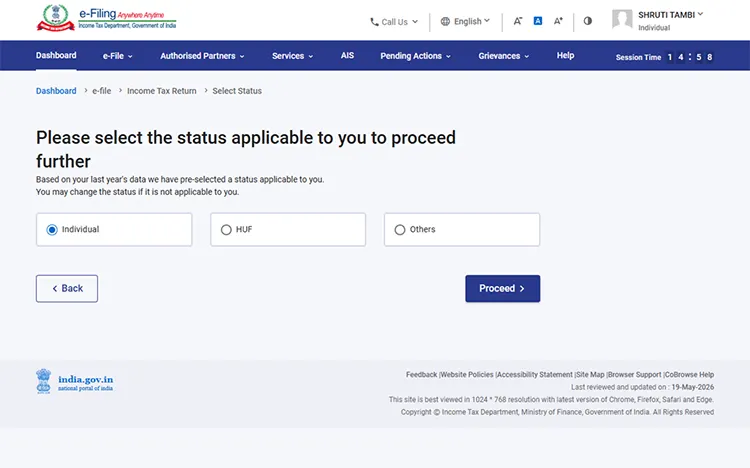Click the Income Tax Return breadcrumb
The width and height of the screenshot is (750, 468).
click(x=162, y=91)
